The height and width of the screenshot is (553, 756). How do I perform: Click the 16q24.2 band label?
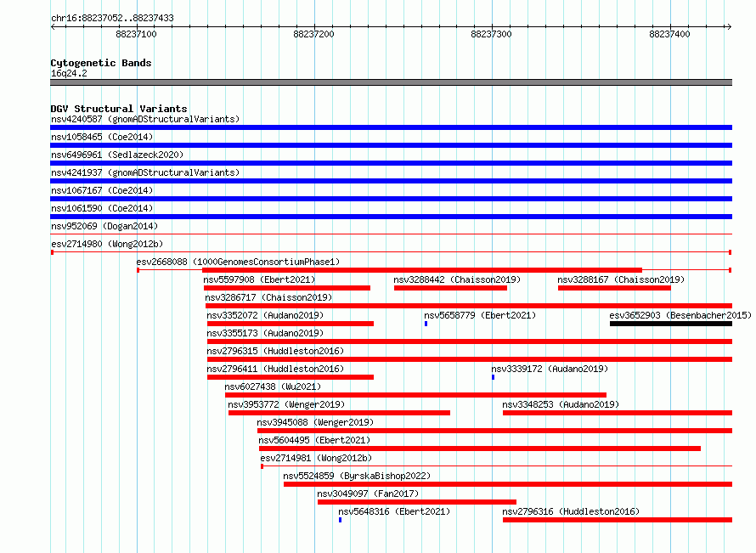coord(69,73)
